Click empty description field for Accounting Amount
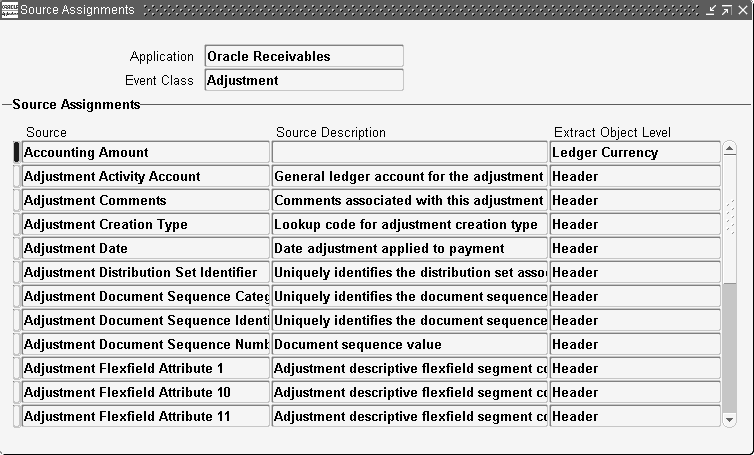Image resolution: width=754 pixels, height=455 pixels. click(410, 152)
